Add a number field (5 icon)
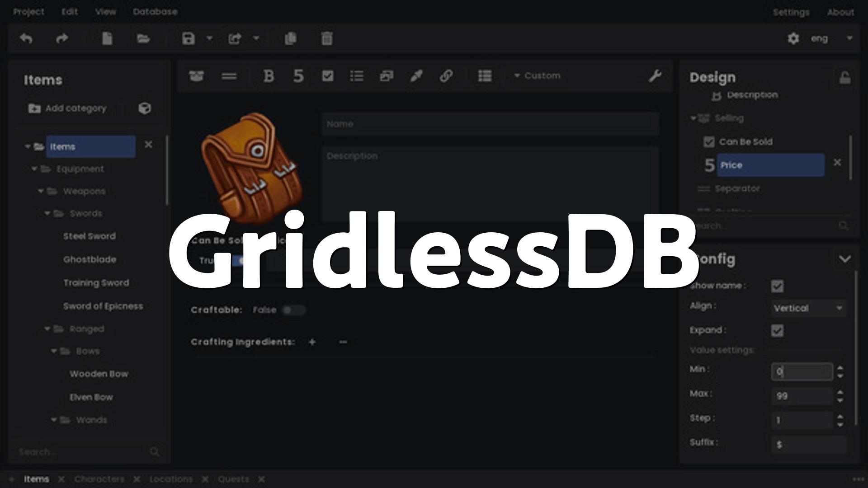868x488 pixels. (x=298, y=76)
